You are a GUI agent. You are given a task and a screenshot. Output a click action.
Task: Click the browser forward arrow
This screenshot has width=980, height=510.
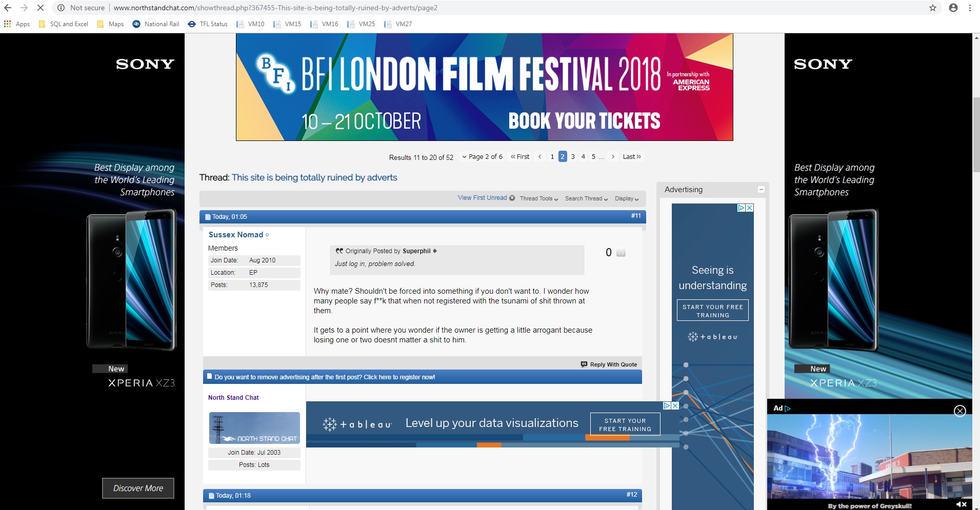click(x=24, y=8)
